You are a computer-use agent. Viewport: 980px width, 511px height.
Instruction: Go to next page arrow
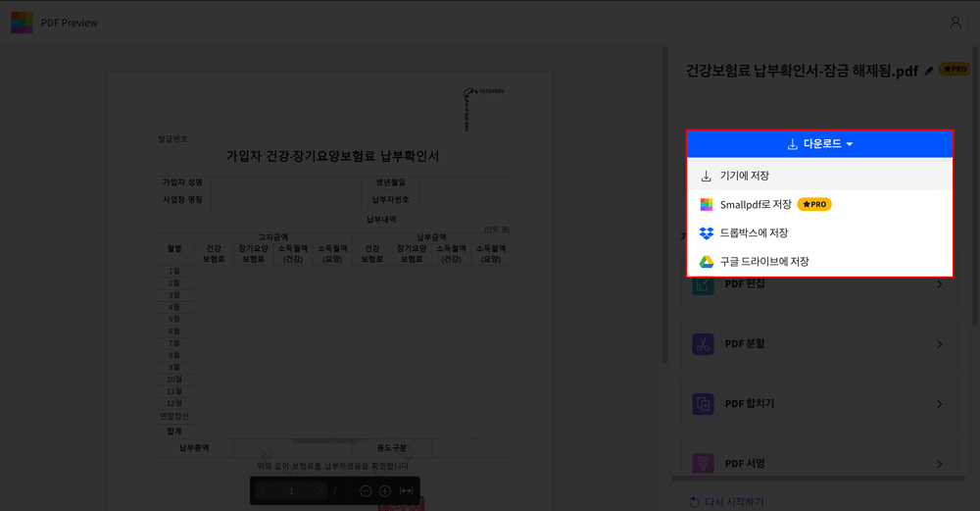tap(318, 491)
